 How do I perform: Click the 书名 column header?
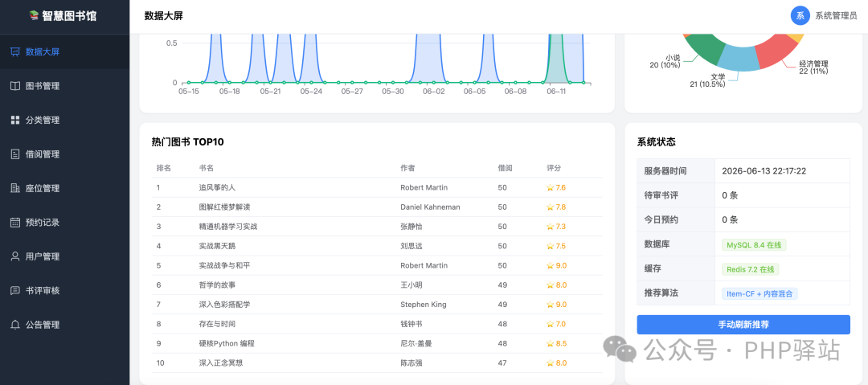click(207, 168)
